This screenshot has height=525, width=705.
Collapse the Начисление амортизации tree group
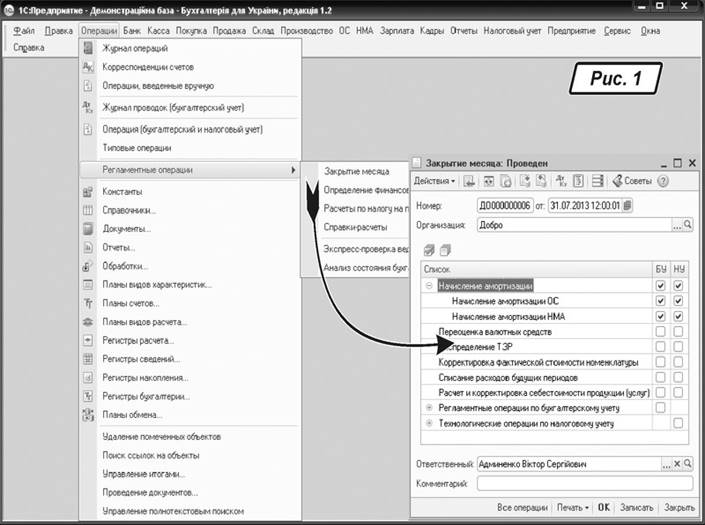click(x=429, y=285)
